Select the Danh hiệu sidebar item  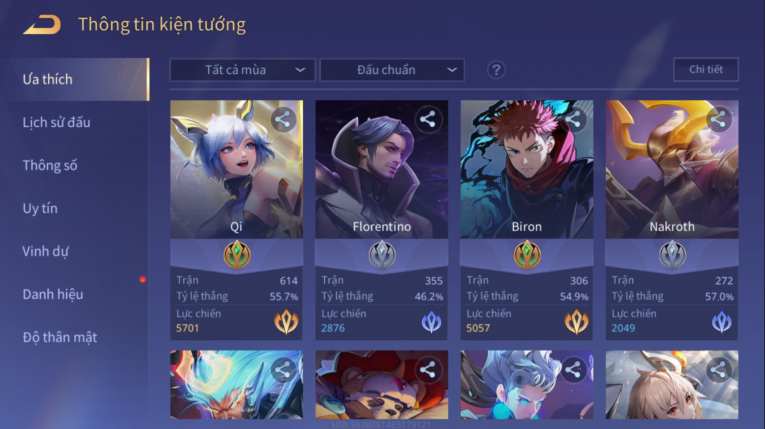click(53, 294)
